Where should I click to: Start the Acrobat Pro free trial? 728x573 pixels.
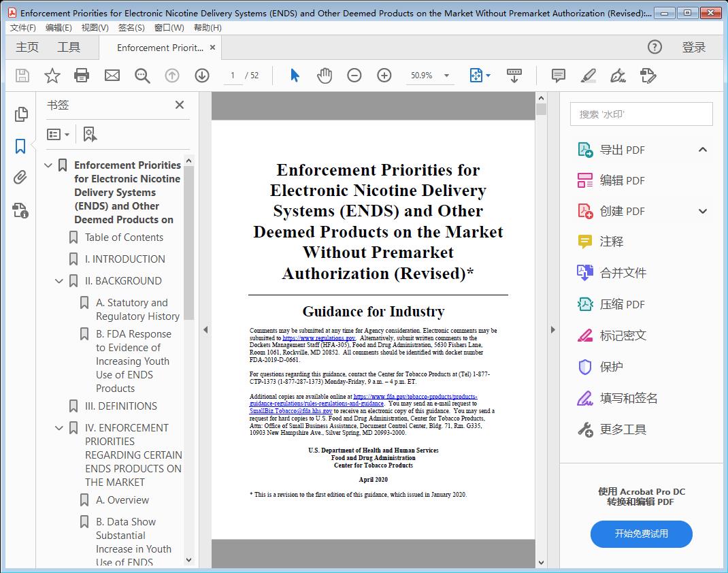pyautogui.click(x=640, y=534)
